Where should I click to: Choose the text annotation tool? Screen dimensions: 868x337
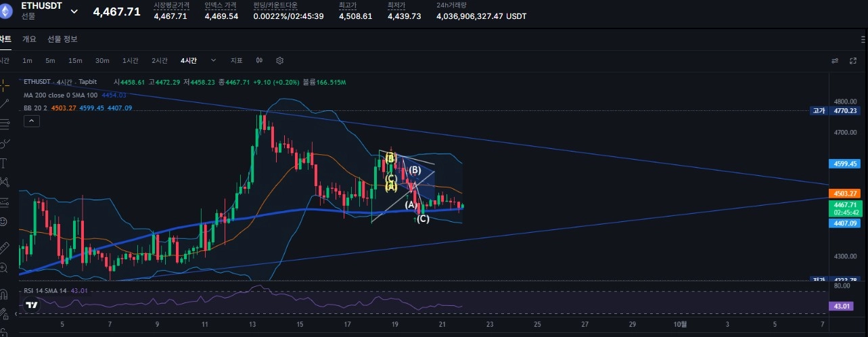point(4,162)
